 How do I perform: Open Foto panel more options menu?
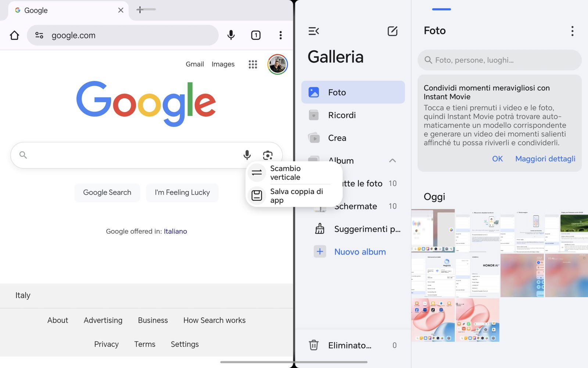(x=572, y=31)
